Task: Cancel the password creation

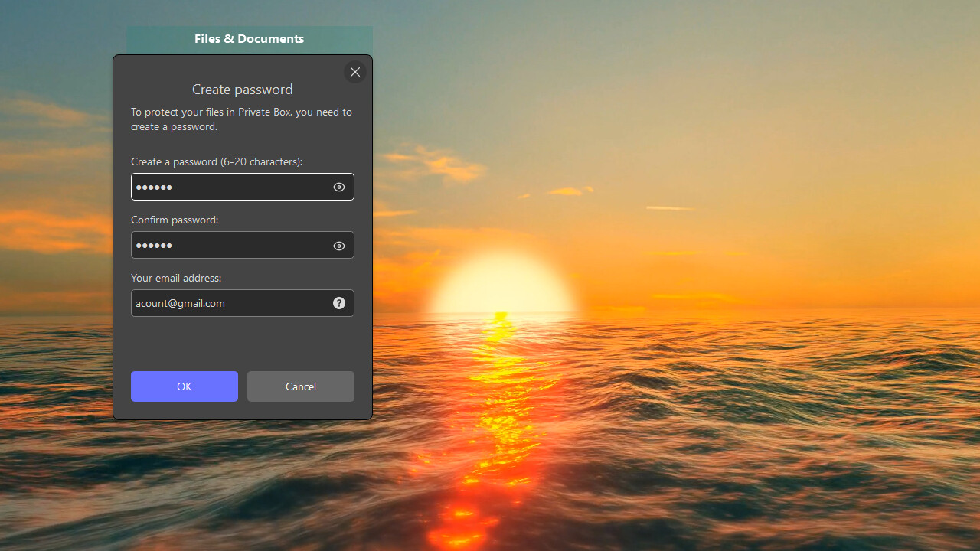Action: (x=300, y=386)
